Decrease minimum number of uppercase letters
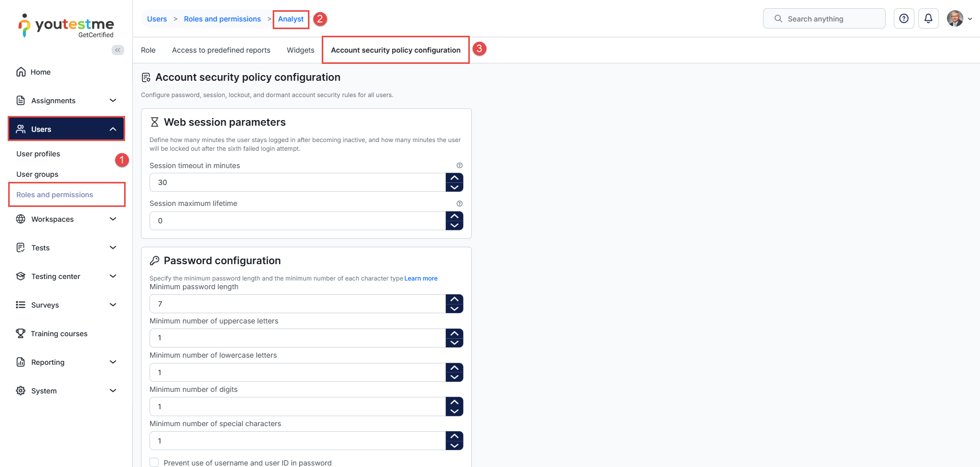Image resolution: width=980 pixels, height=467 pixels. 455,343
